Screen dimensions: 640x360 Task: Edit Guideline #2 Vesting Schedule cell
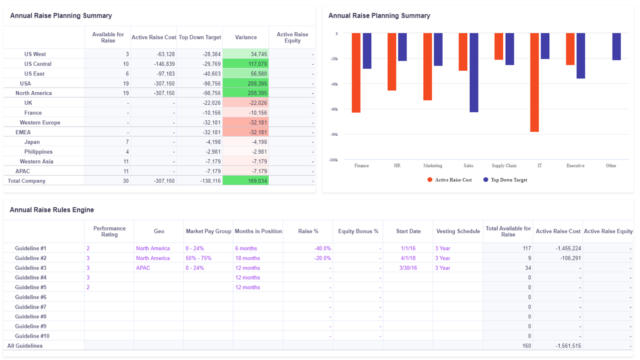point(458,258)
